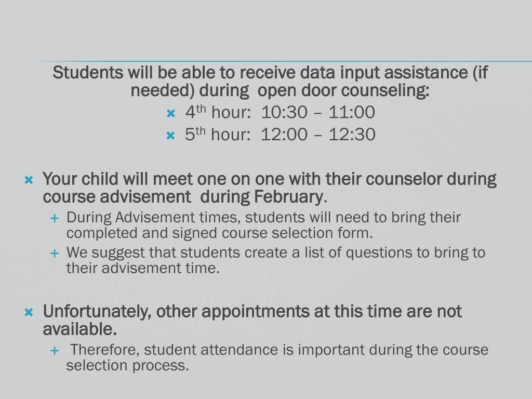Click the plus bullet before "We suggest that students"
532x399 pixels.
(x=55, y=254)
